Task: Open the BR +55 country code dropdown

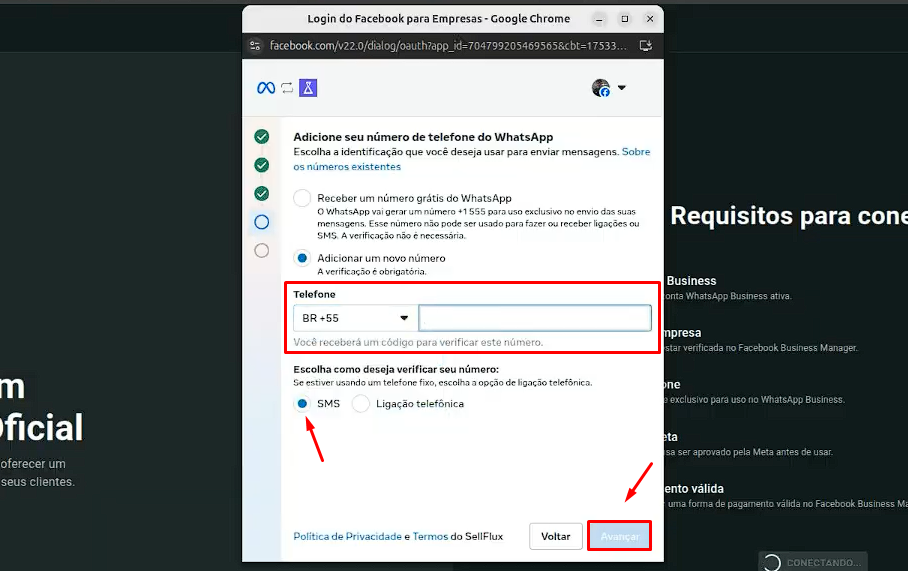Action: [355, 318]
